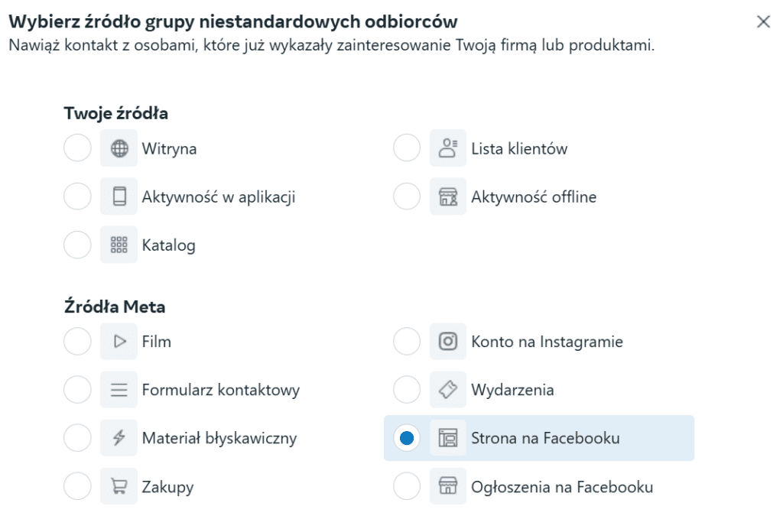The width and height of the screenshot is (783, 532).
Task: Click the Instagram logo next to Konto na Instagramie
Action: point(448,341)
